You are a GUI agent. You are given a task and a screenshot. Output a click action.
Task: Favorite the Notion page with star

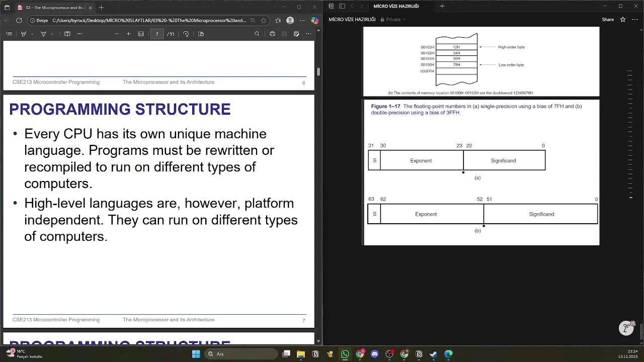pos(623,20)
